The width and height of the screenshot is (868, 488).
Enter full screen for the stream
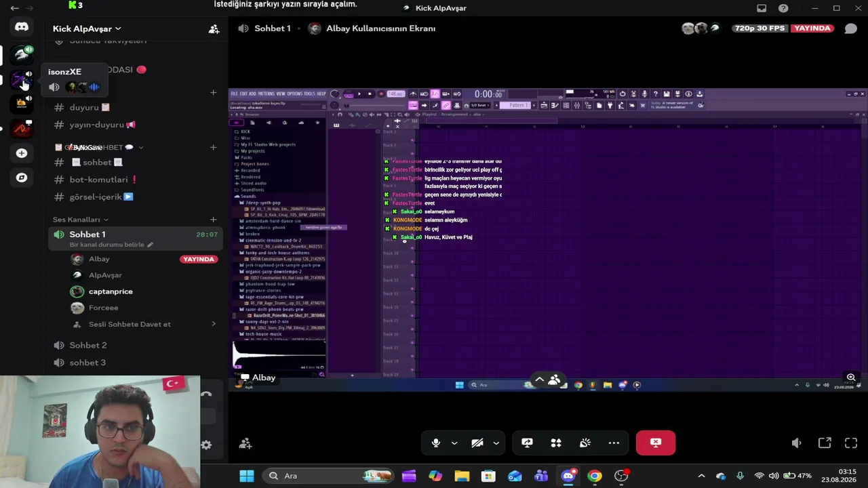coord(851,443)
